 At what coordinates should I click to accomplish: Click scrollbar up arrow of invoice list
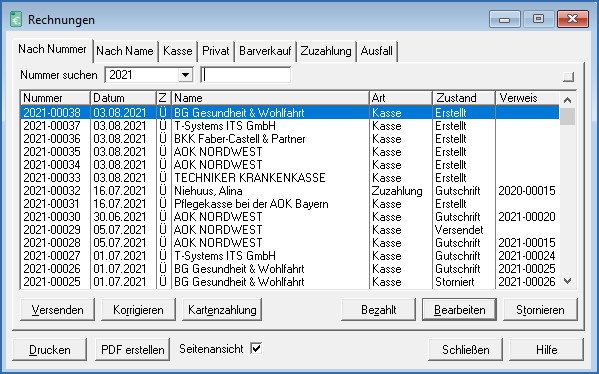tap(568, 100)
